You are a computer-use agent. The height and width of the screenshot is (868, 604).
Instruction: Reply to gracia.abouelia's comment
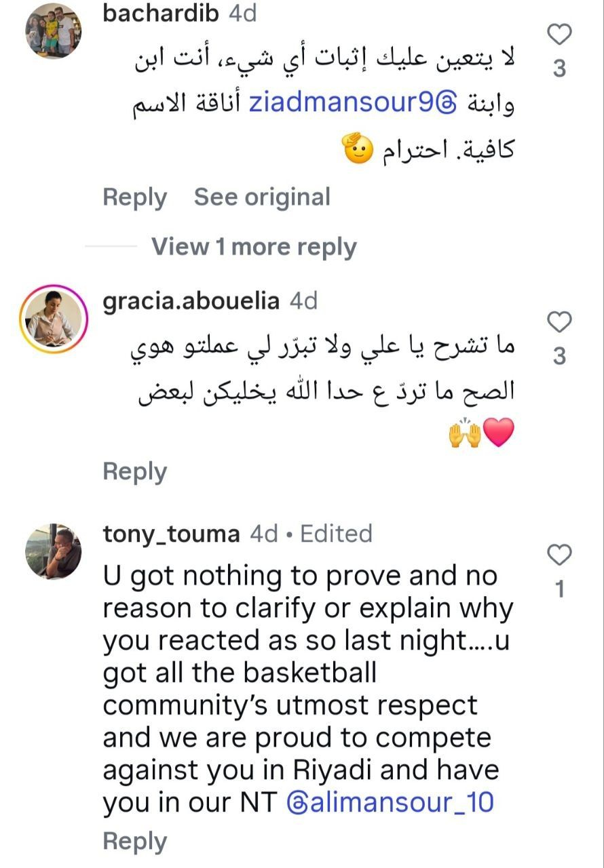coord(134,471)
